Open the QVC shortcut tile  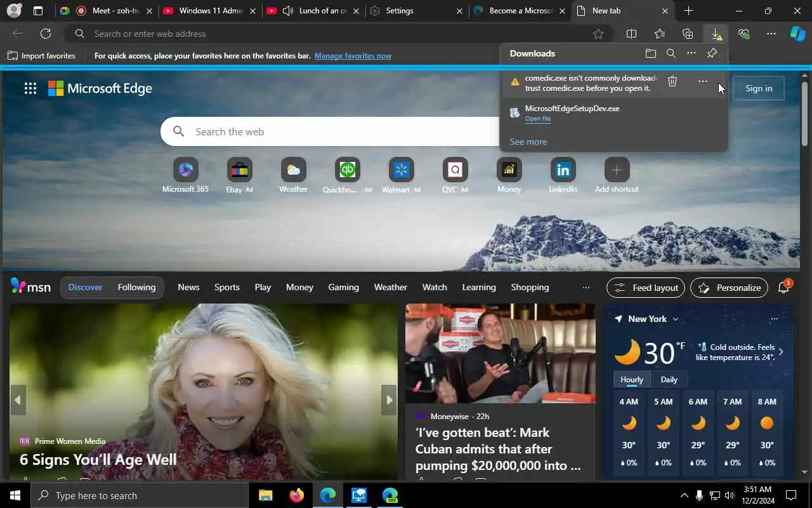tap(455, 175)
